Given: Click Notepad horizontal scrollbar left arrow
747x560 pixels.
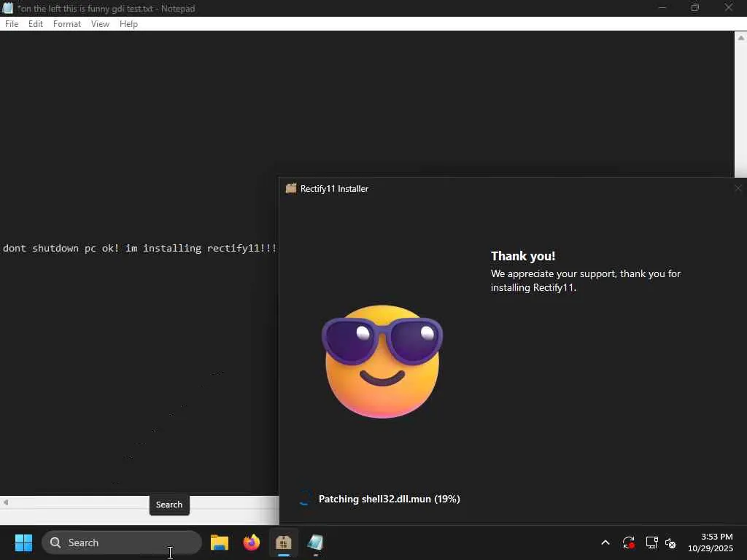Looking at the screenshot, I should [6, 502].
